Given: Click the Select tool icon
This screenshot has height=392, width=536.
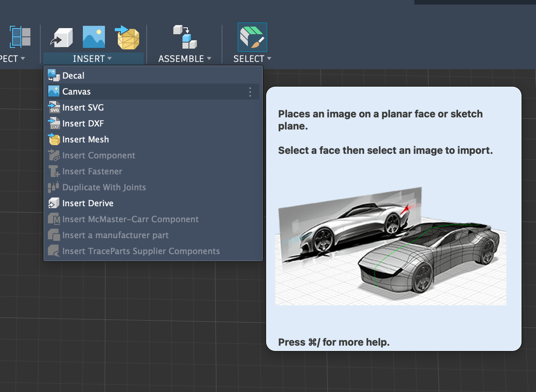Looking at the screenshot, I should [252, 37].
